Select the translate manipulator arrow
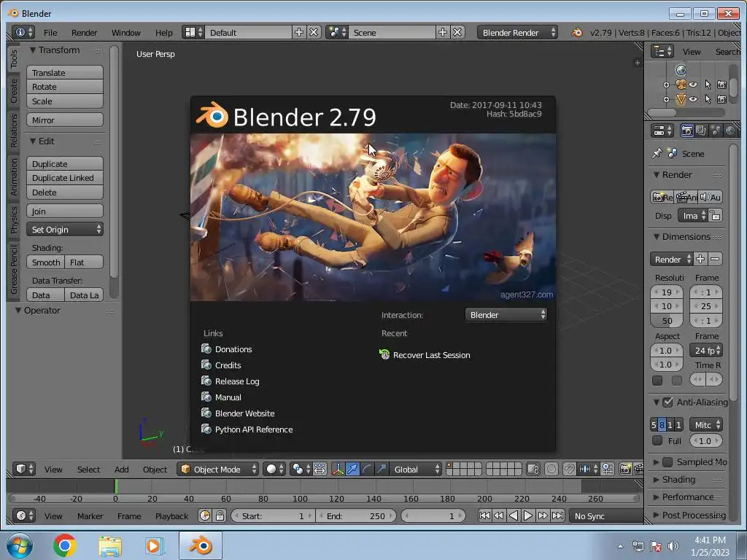This screenshot has width=747, height=560. [352, 469]
